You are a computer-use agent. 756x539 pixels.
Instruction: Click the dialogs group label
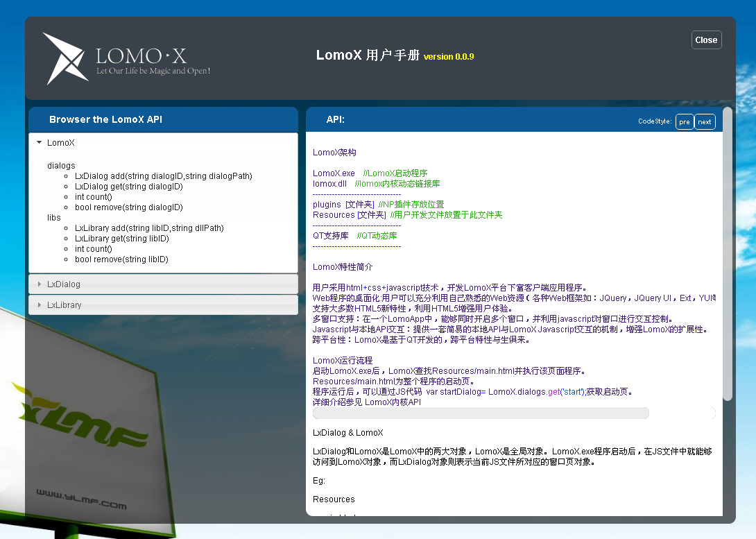61,166
